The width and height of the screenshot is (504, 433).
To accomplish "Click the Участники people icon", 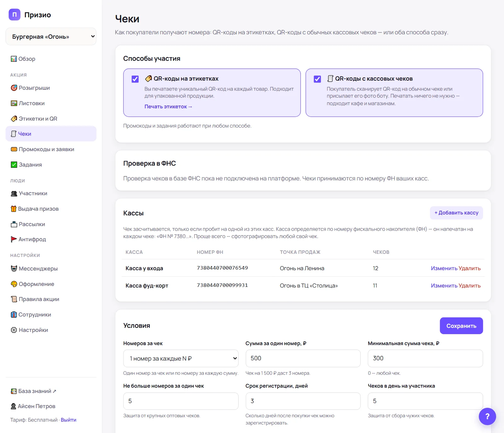I will coord(14,193).
